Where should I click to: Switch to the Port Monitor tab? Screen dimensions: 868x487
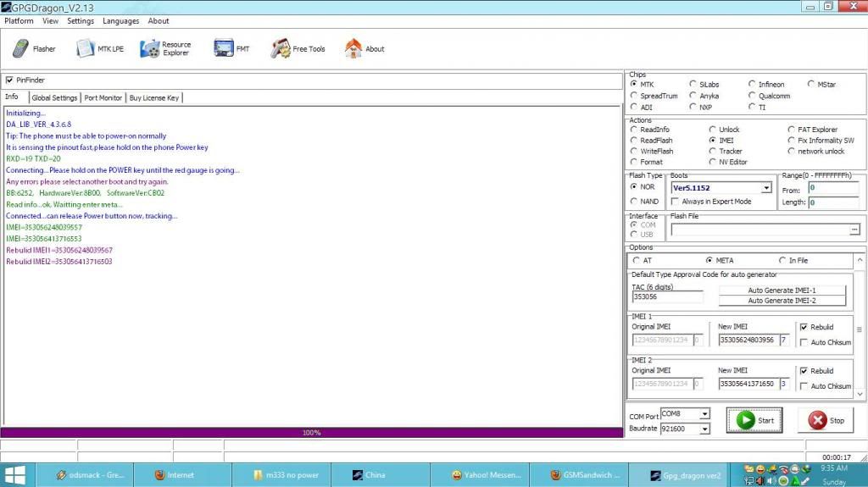[103, 98]
